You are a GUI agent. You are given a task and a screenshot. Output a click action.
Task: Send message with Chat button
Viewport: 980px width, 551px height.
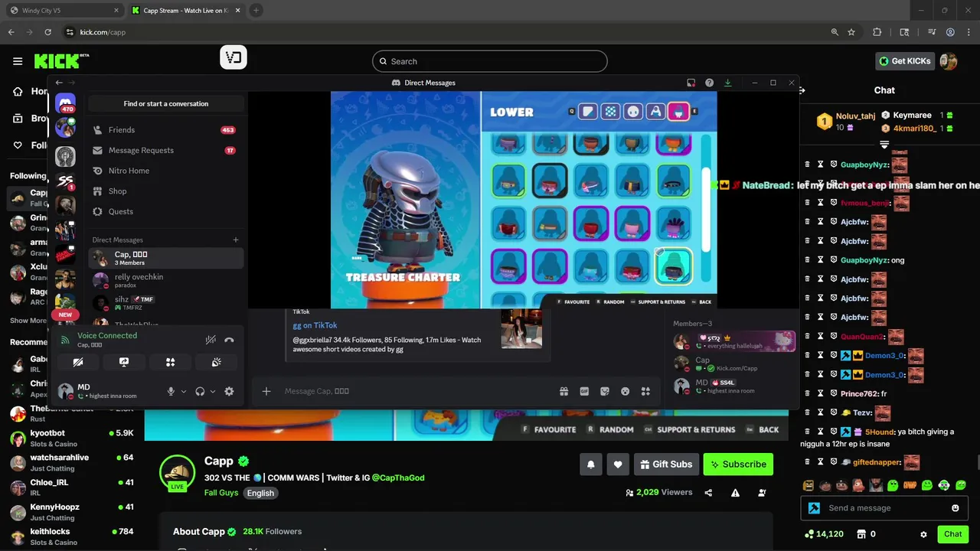pos(952,534)
